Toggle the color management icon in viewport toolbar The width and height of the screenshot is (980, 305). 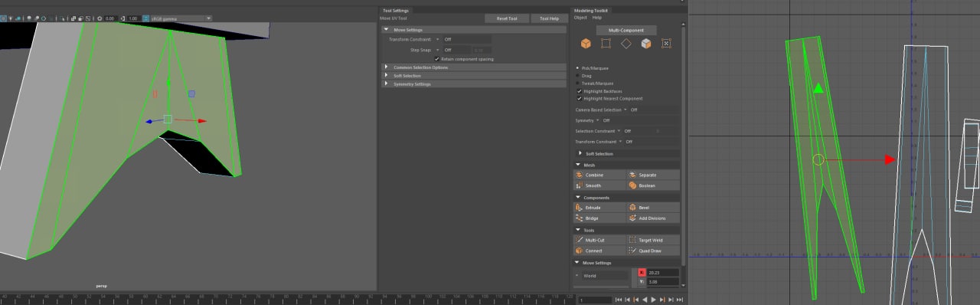tap(145, 18)
